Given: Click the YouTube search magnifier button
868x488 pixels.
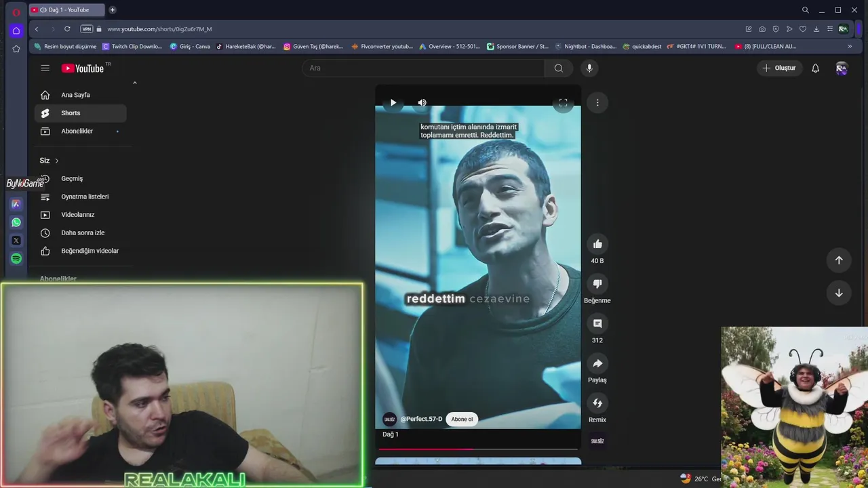Looking at the screenshot, I should pyautogui.click(x=558, y=68).
